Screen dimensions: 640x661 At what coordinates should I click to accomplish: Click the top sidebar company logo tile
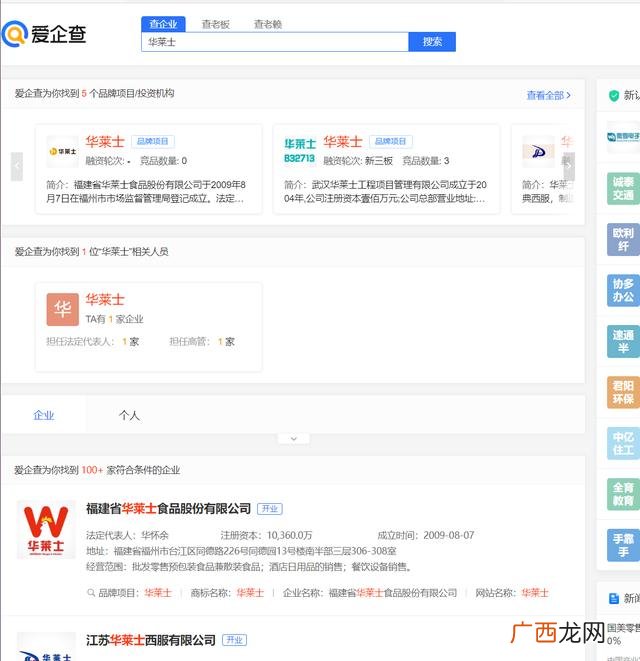pos(623,137)
